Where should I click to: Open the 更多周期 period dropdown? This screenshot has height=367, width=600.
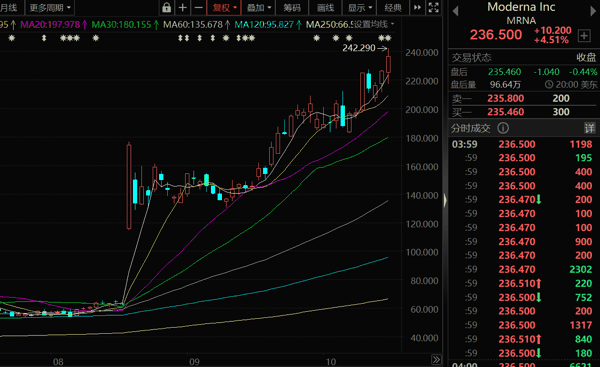[x=50, y=8]
